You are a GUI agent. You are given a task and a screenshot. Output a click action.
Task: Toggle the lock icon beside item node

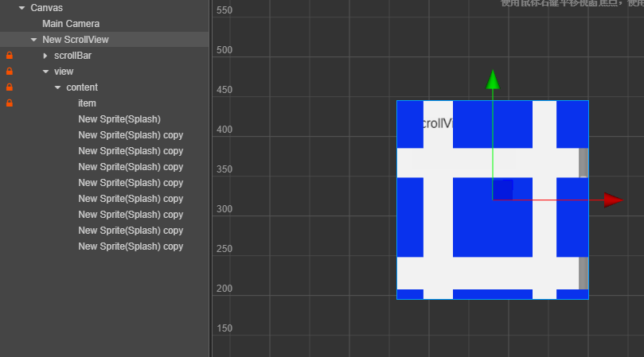pyautogui.click(x=10, y=103)
